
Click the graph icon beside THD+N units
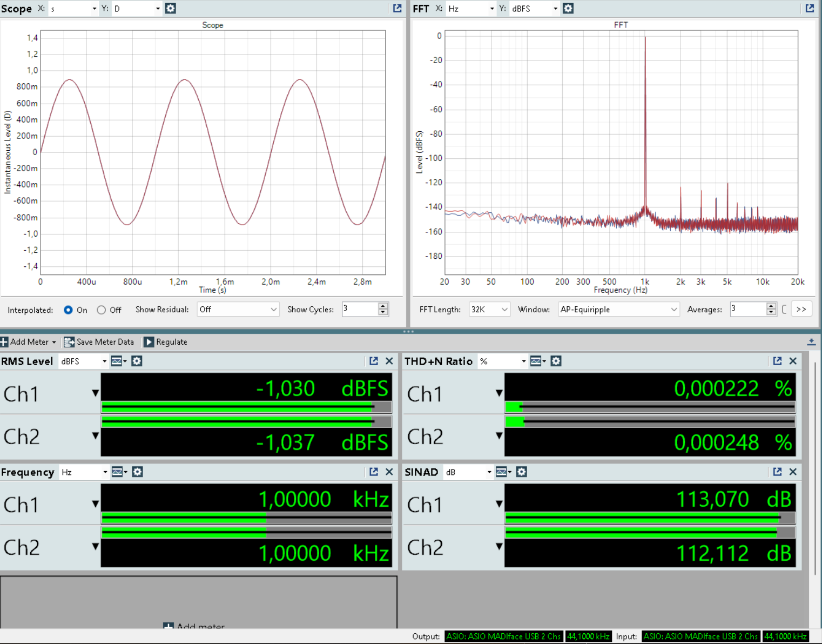click(535, 361)
